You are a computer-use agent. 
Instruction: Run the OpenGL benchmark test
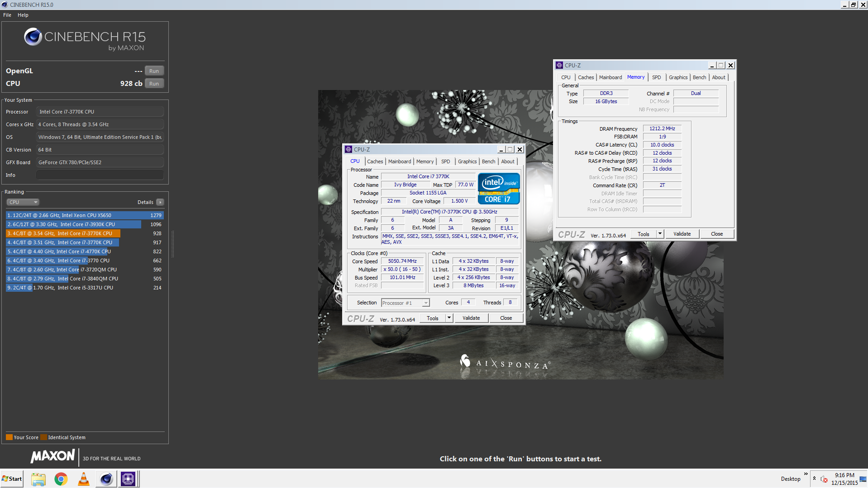point(154,71)
